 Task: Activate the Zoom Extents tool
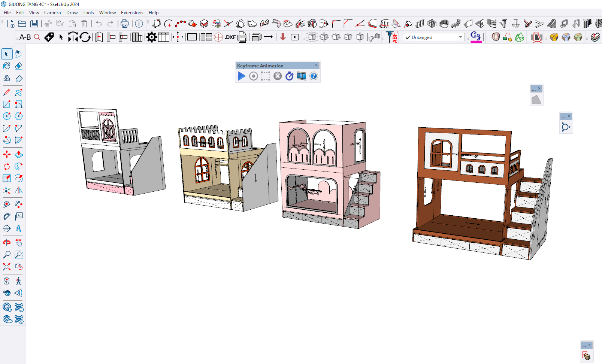pyautogui.click(x=7, y=267)
